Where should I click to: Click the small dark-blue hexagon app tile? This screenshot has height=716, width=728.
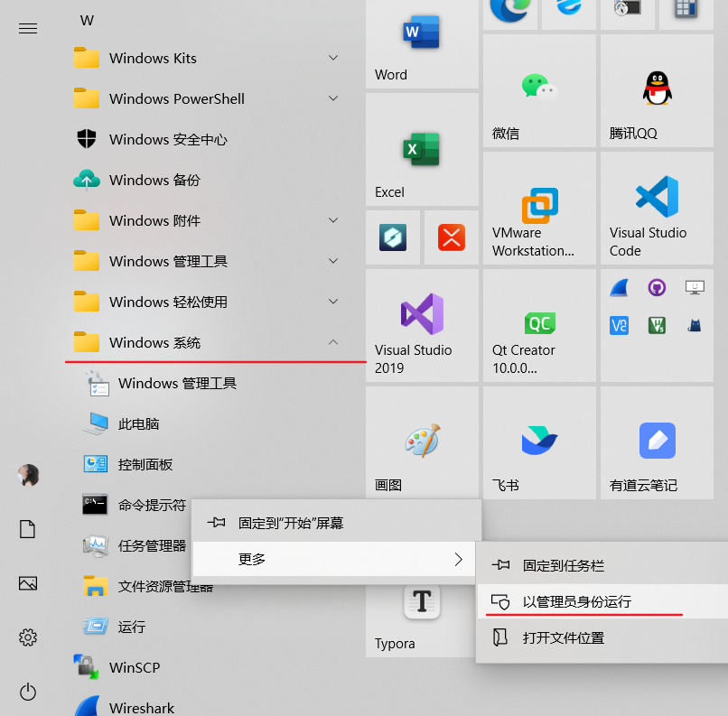tap(393, 237)
